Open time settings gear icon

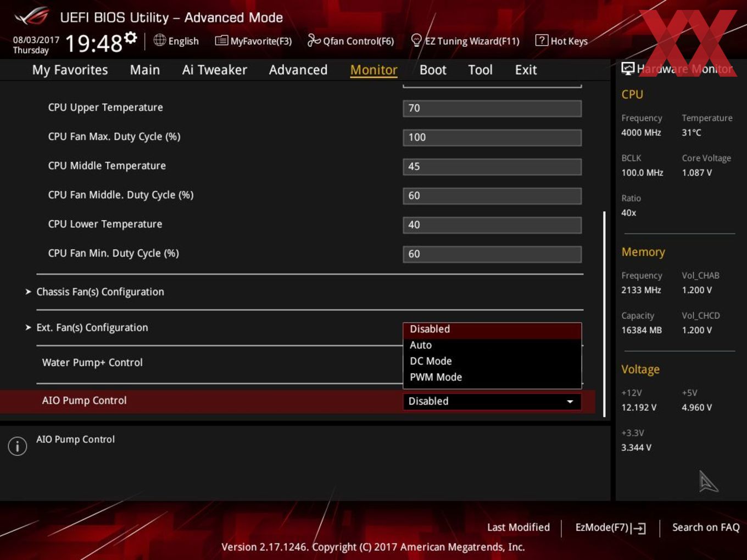pyautogui.click(x=130, y=37)
